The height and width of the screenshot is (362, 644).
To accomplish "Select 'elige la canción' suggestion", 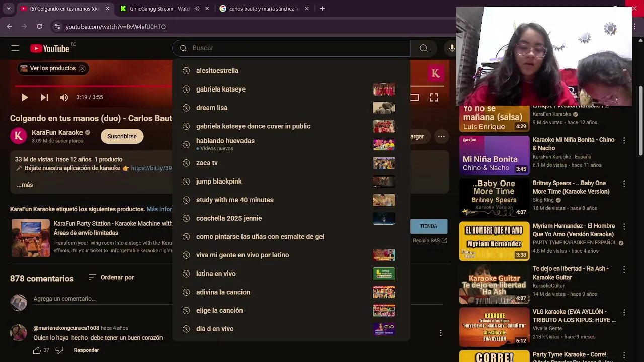I will (x=291, y=310).
